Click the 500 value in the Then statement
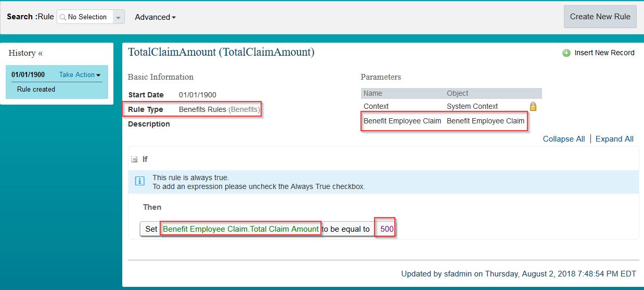This screenshot has height=290, width=644. click(387, 229)
